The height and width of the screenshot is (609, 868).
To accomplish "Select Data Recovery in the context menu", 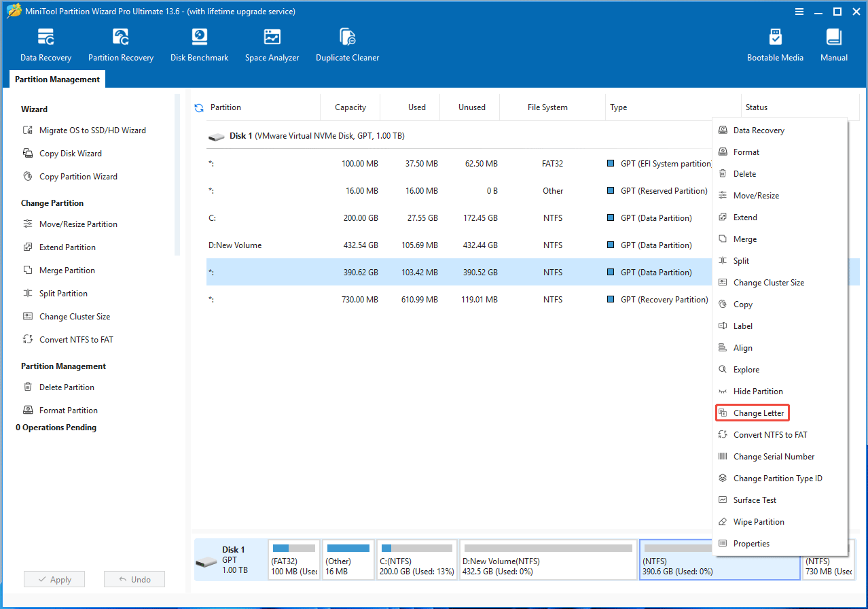I will tap(780, 130).
